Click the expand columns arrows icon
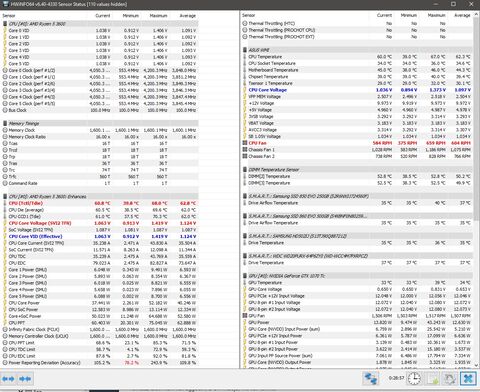Image resolution: width=480 pixels, height=392 pixels. pos(8,379)
